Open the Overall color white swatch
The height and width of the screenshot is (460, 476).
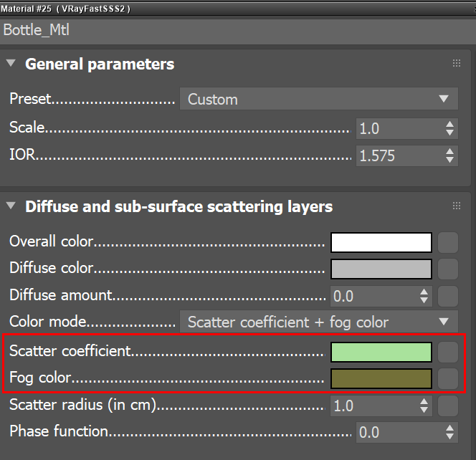pyautogui.click(x=381, y=242)
